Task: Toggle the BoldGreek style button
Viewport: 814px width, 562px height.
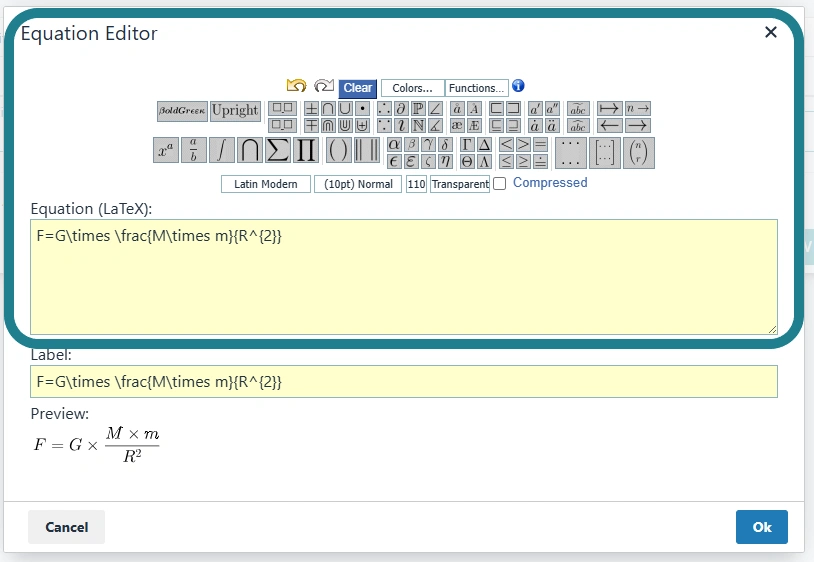Action: click(x=182, y=111)
